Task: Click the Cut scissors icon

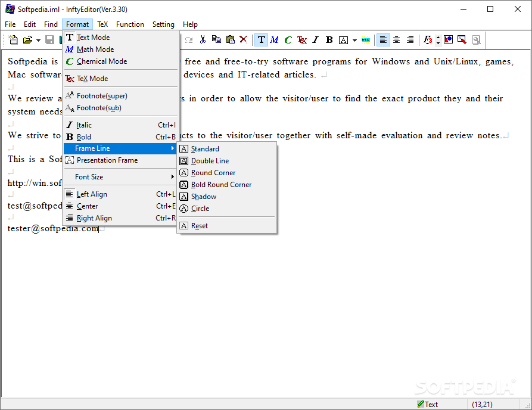Action: pyautogui.click(x=203, y=40)
